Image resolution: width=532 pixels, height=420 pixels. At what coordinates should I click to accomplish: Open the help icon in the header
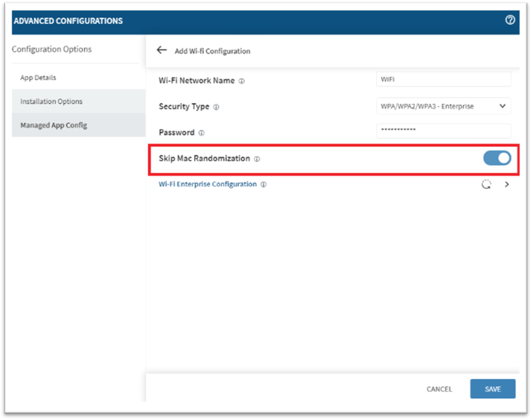point(510,20)
